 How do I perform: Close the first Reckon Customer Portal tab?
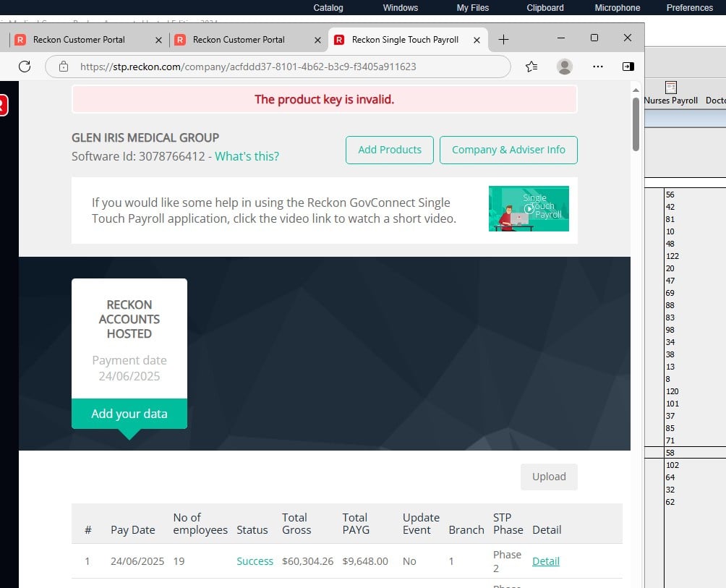pos(158,41)
